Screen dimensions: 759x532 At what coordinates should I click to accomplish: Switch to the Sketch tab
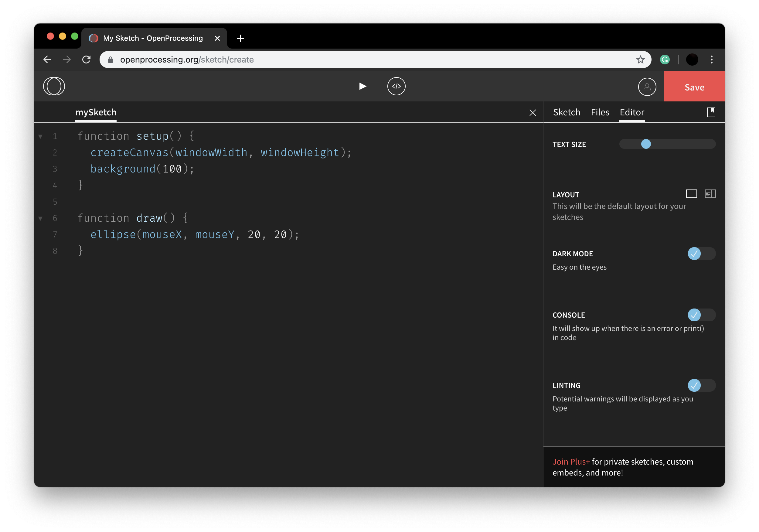566,112
